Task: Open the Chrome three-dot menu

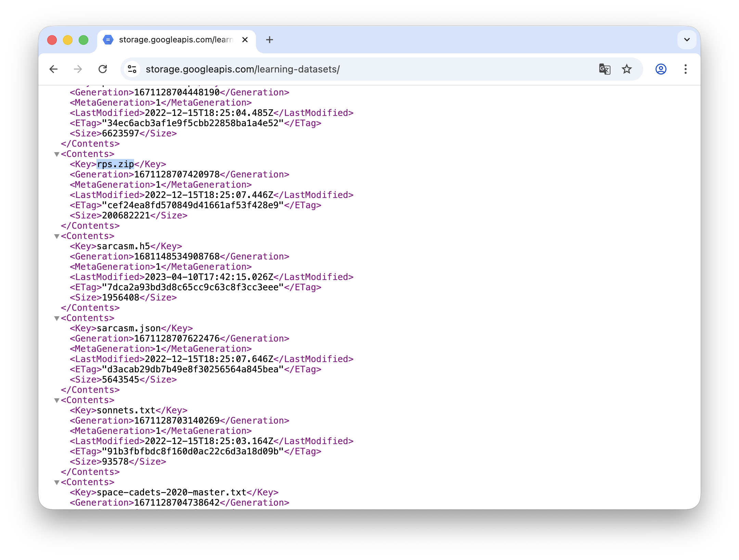Action: (685, 69)
